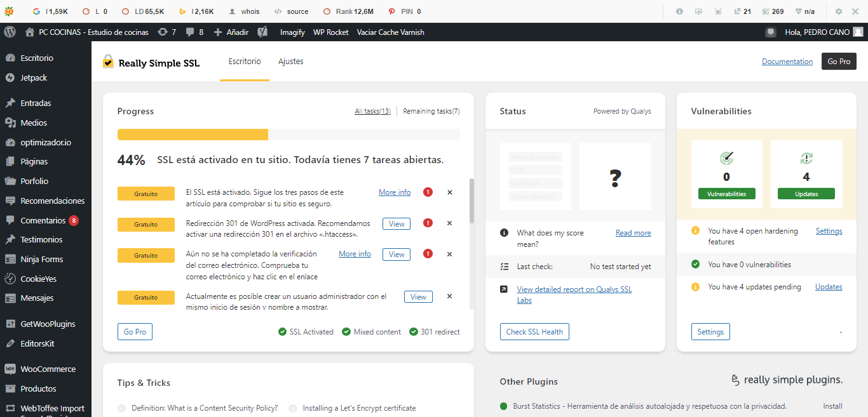The width and height of the screenshot is (868, 417).
Task: Show Remaining tasks(7) filter
Action: coord(431,111)
